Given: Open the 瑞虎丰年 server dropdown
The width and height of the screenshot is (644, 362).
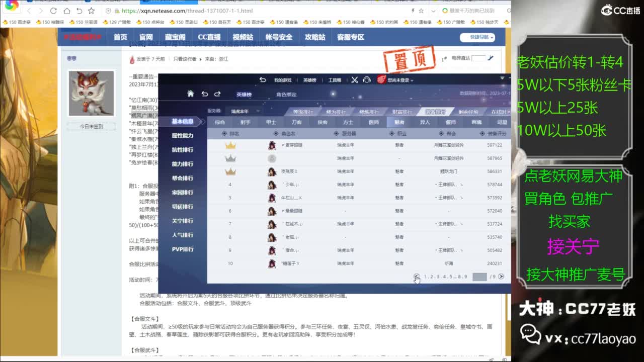Looking at the screenshot, I should click(x=244, y=112).
